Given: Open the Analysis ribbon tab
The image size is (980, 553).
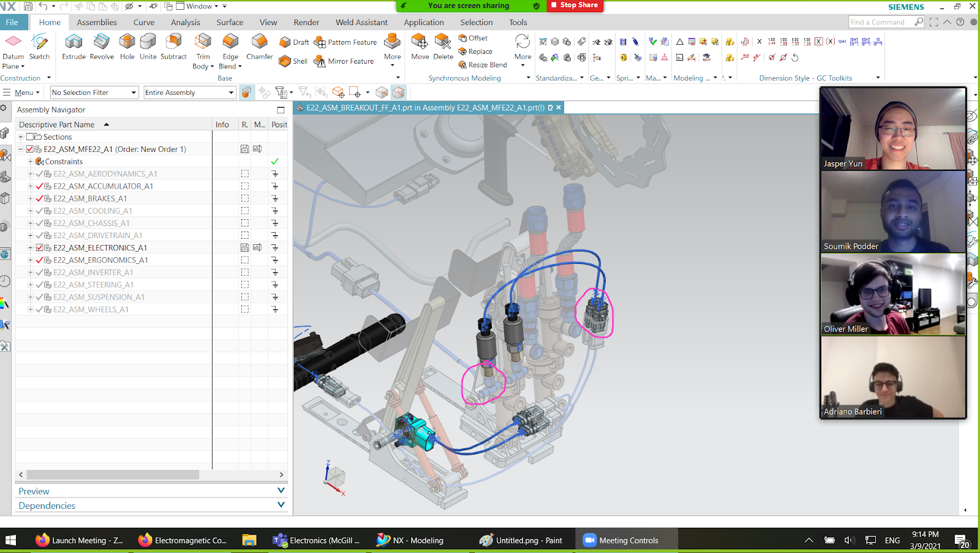Looking at the screenshot, I should 185,22.
